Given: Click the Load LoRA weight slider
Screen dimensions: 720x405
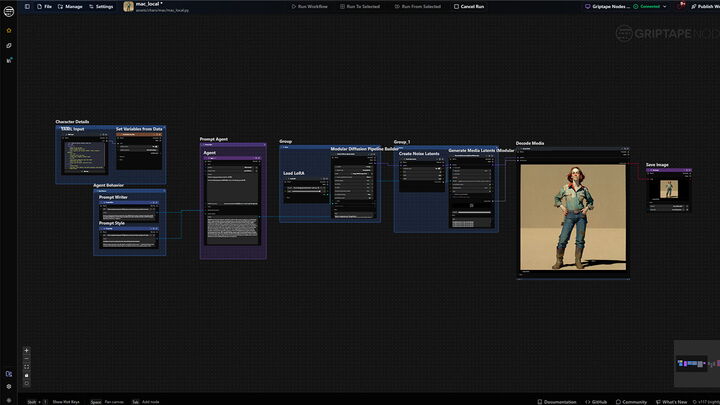Looking at the screenshot, I should [305, 191].
